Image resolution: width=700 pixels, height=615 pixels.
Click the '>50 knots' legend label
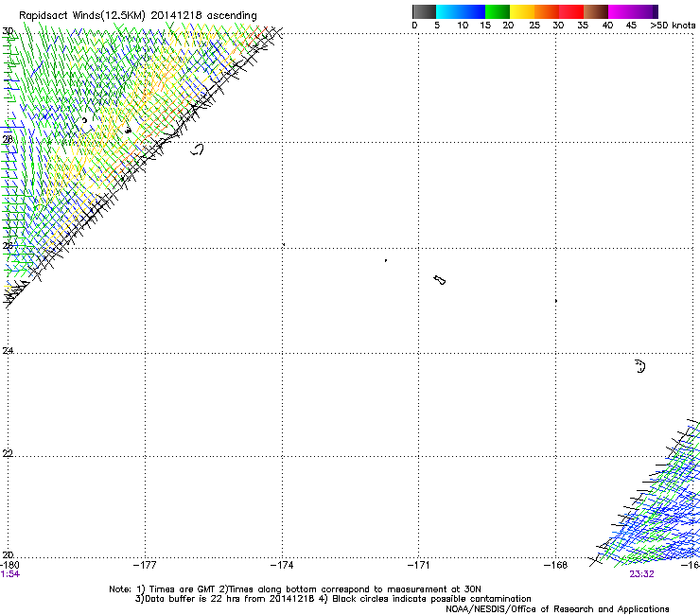673,25
